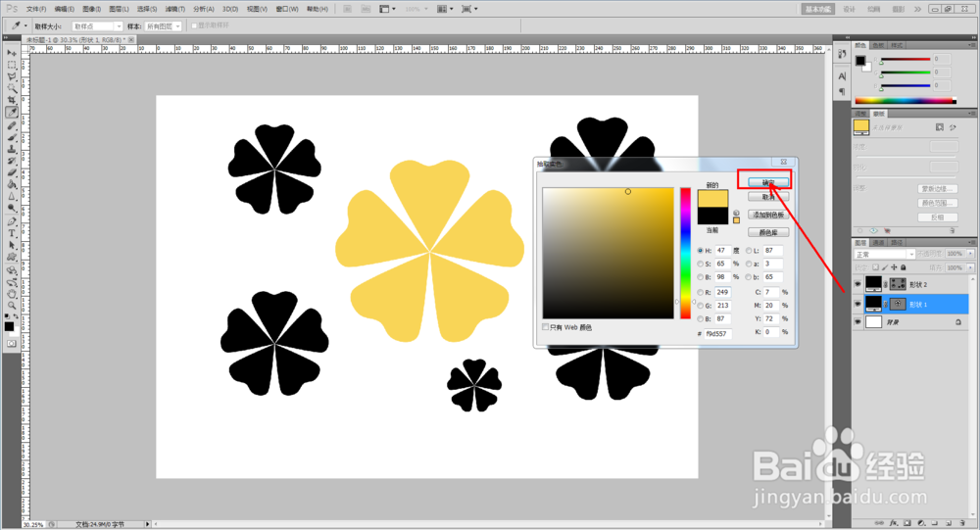
Task: Open the 文件(F) menu
Action: pyautogui.click(x=36, y=9)
